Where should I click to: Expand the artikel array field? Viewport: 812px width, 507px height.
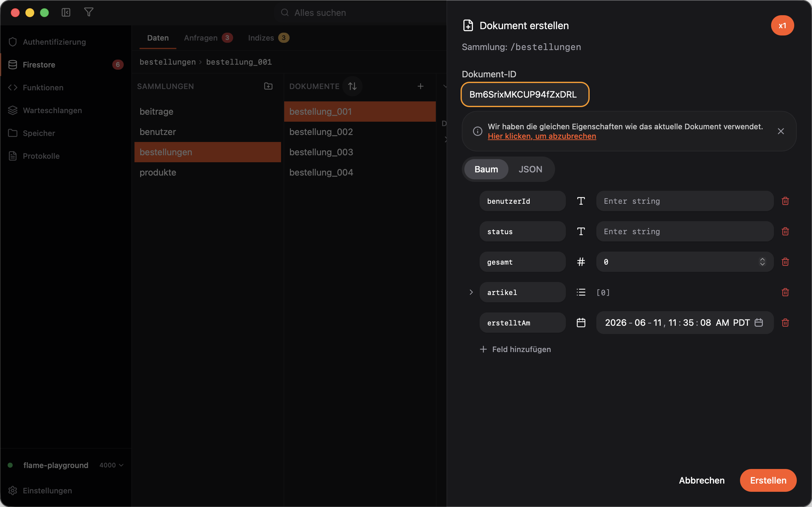tap(471, 292)
